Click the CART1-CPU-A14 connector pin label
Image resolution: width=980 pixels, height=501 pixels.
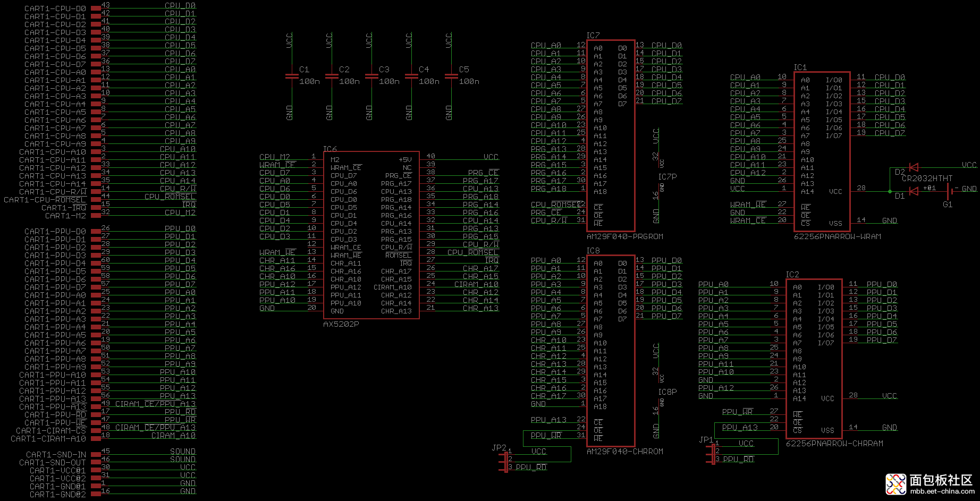pyautogui.click(x=53, y=184)
